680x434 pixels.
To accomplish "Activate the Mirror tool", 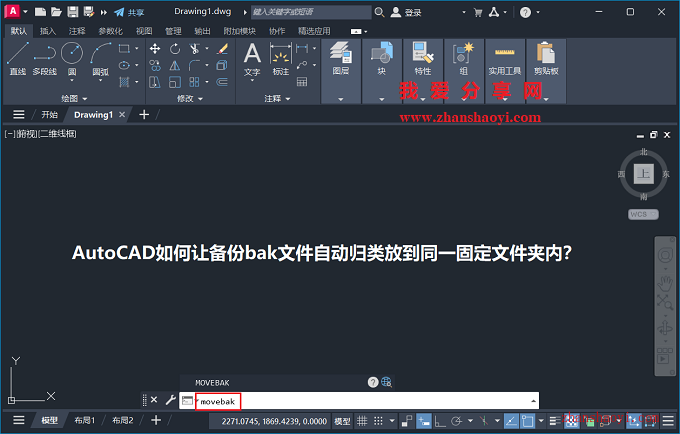I will coord(175,65).
